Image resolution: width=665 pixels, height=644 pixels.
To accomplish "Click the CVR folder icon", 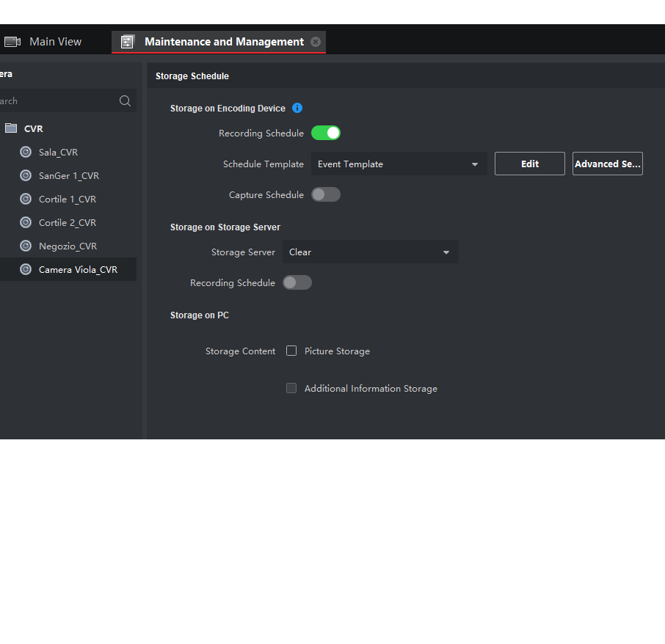I will pyautogui.click(x=11, y=128).
